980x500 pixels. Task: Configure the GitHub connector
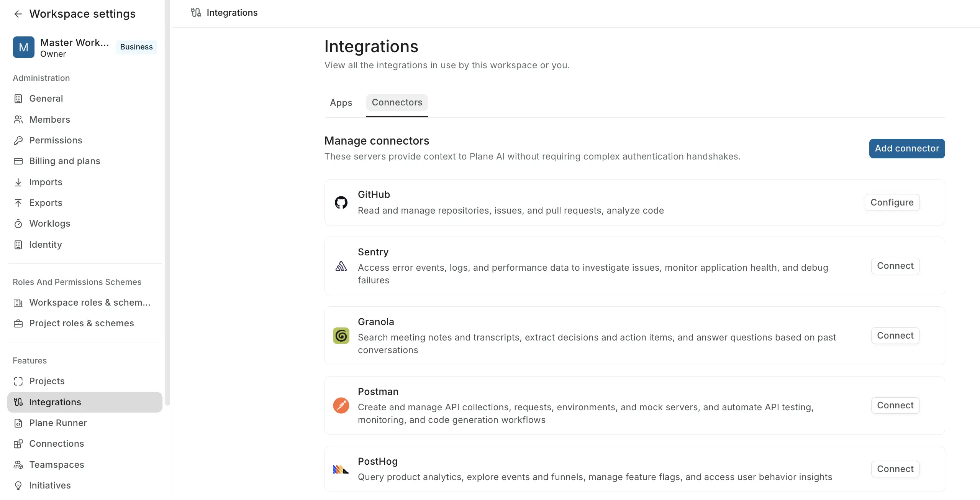click(892, 202)
